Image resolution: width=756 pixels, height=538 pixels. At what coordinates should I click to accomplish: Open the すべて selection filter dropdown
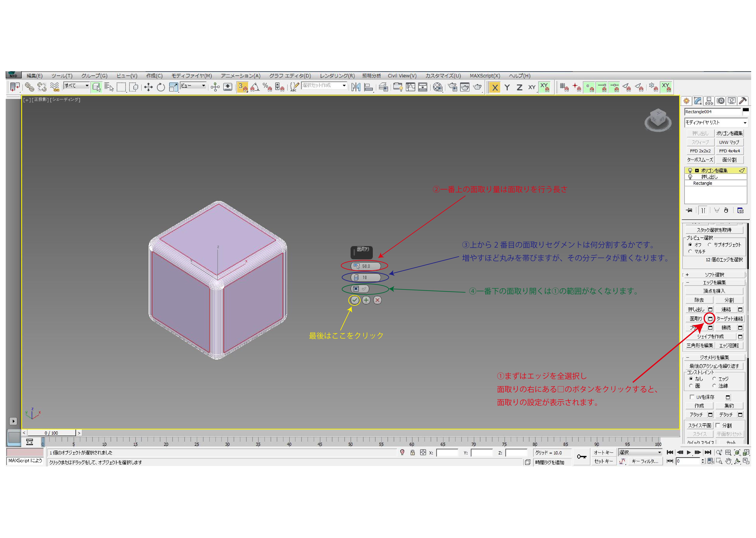tap(76, 86)
